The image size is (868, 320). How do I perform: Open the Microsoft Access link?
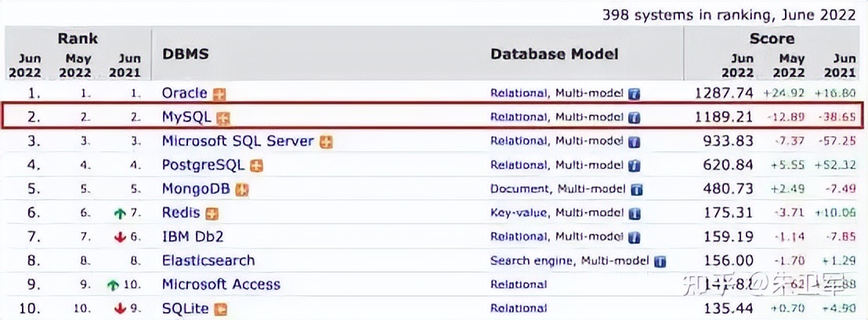(x=220, y=284)
